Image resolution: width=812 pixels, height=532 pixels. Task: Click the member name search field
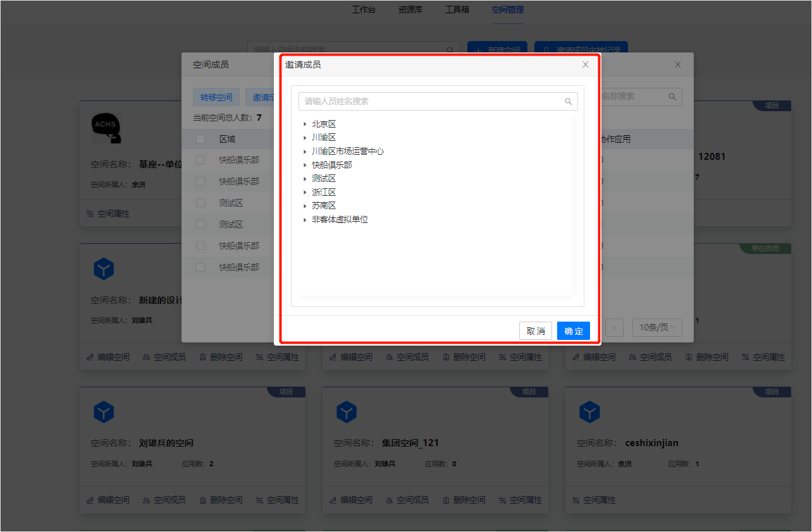pyautogui.click(x=438, y=101)
